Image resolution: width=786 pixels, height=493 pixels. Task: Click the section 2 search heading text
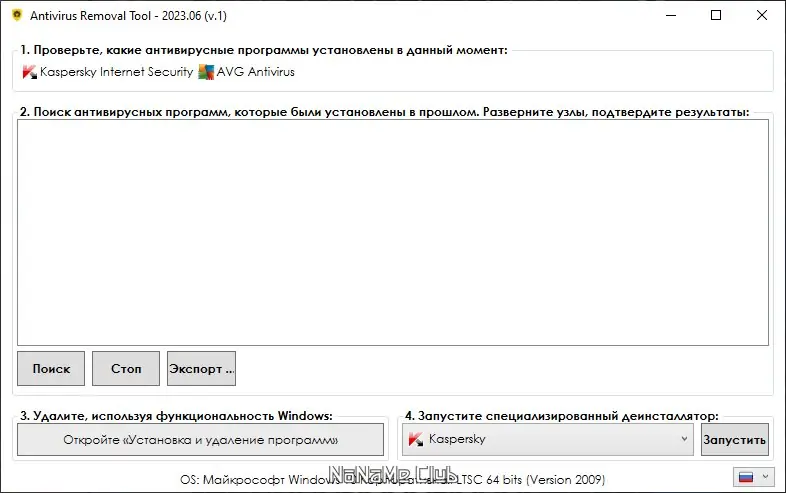[384, 112]
